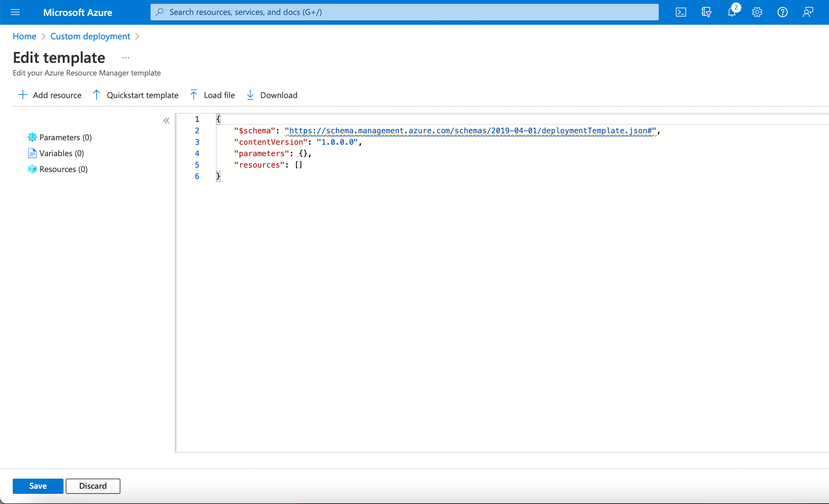The image size is (829, 504).
Task: Open the Help question mark icon
Action: point(782,12)
